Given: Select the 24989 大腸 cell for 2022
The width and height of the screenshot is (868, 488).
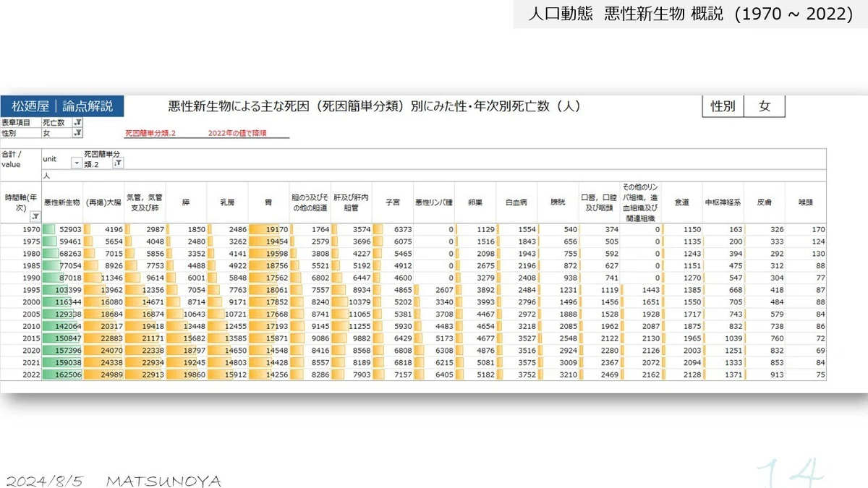Looking at the screenshot, I should click(103, 375).
